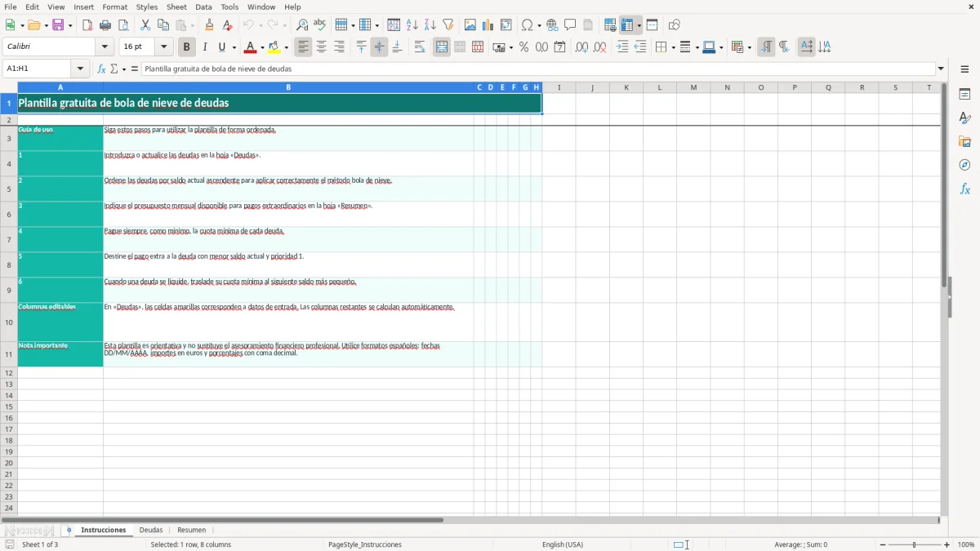Expand the formula bar
This screenshot has height=551, width=980.
click(x=941, y=69)
